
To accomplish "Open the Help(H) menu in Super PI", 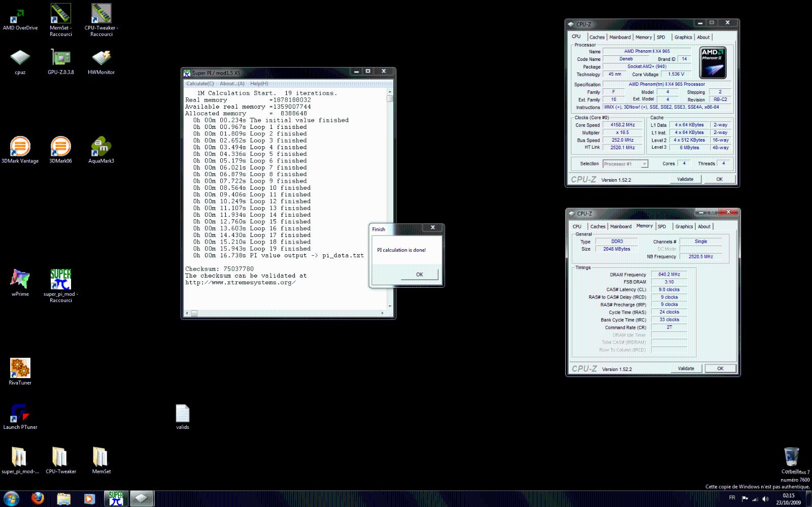I will (x=259, y=84).
